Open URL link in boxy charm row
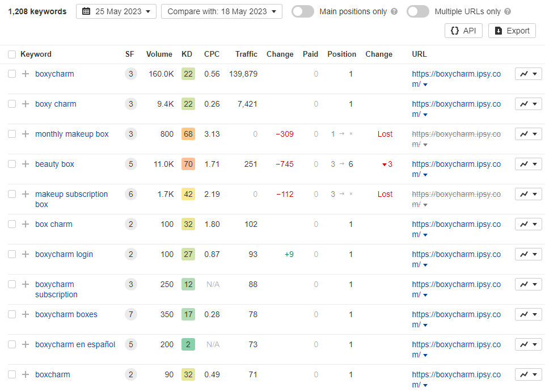Image resolution: width=545 pixels, height=392 pixels. click(456, 109)
